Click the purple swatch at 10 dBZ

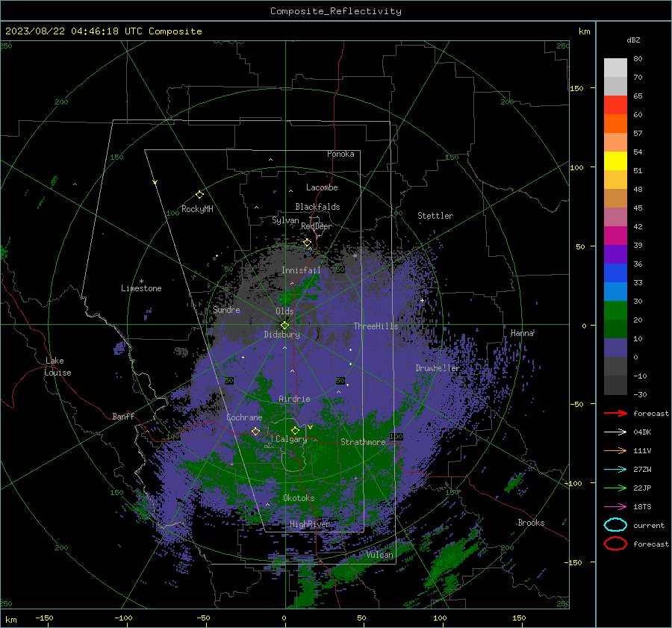point(615,347)
